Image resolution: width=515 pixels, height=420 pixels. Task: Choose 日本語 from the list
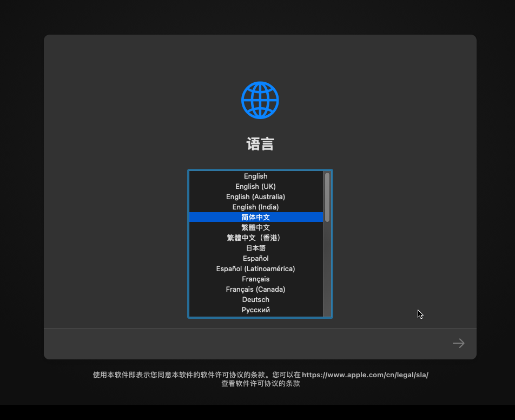256,248
